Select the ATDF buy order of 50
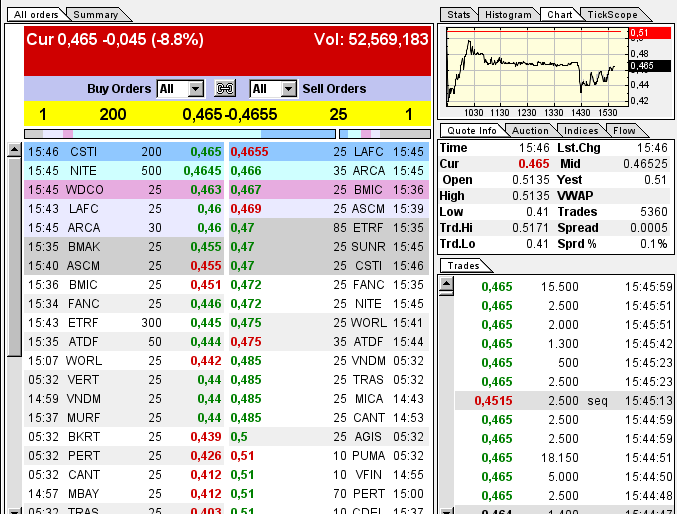Screen dimensions: 678x514 point(124,342)
